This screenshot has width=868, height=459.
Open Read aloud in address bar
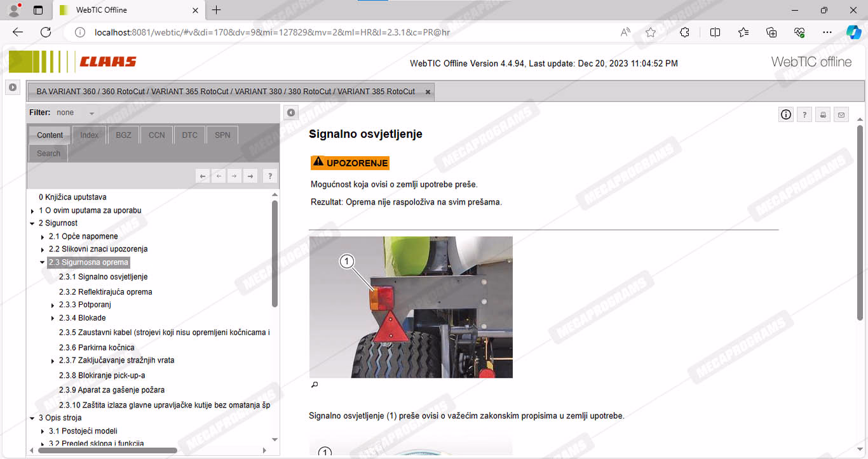coord(626,32)
